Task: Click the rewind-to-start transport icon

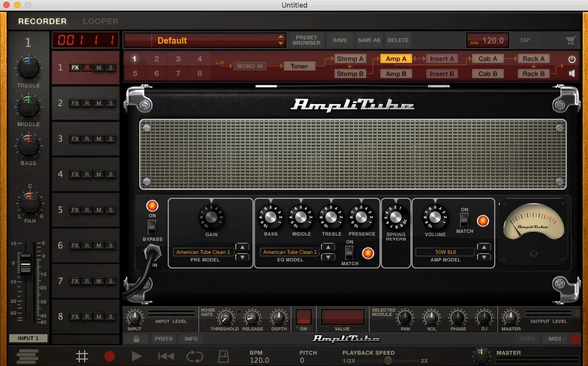Action: [x=165, y=356]
